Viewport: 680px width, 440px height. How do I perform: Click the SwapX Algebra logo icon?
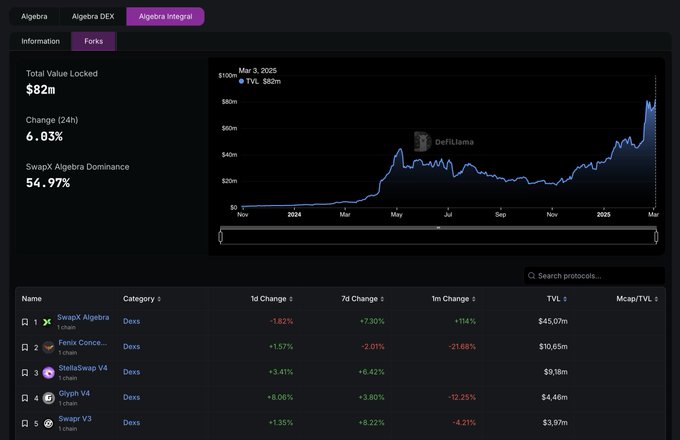pos(47,322)
